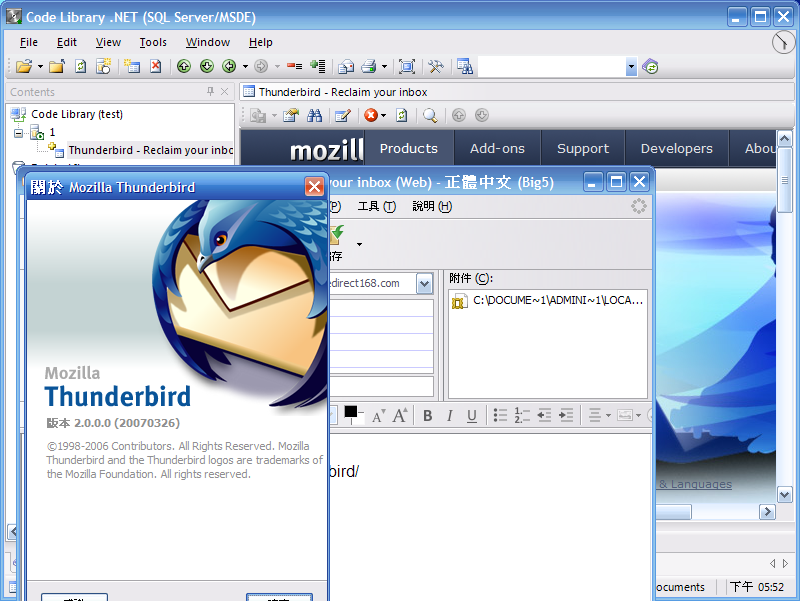Click the hammer and wrench tools icon
The width and height of the screenshot is (800, 601).
pos(435,66)
